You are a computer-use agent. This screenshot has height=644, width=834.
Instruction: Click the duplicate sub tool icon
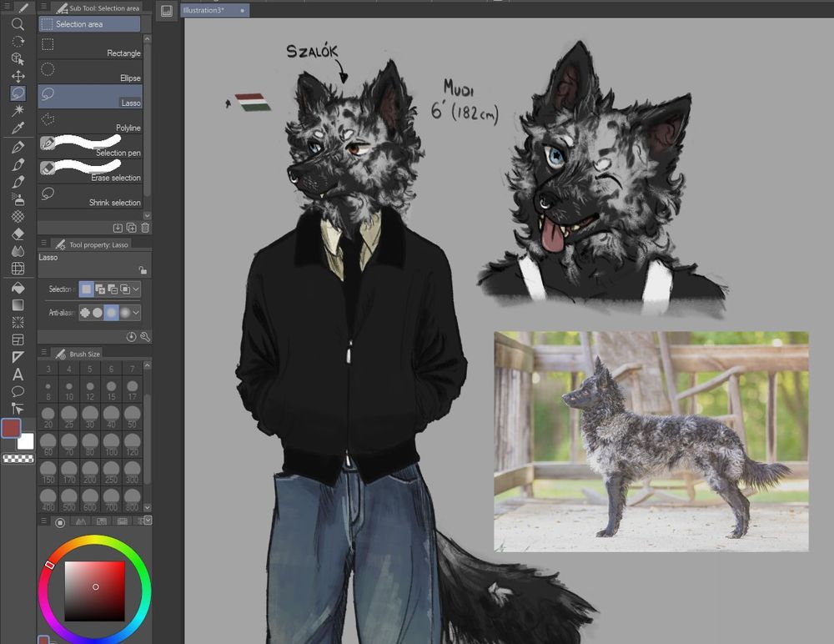click(x=132, y=228)
